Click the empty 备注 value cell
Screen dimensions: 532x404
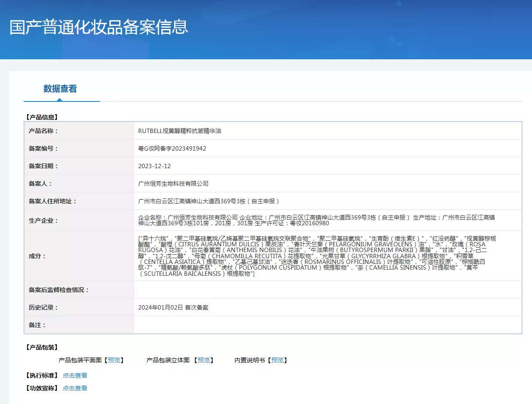327,325
